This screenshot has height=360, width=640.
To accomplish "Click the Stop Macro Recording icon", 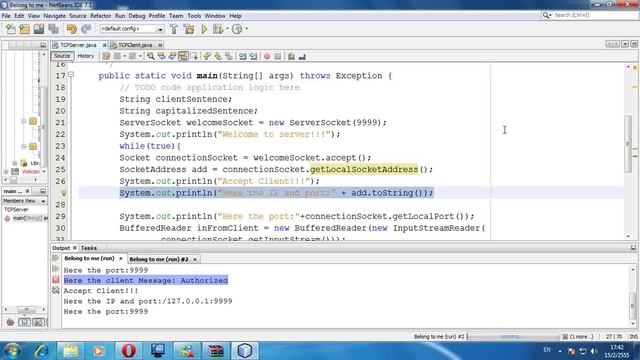I will [x=278, y=56].
